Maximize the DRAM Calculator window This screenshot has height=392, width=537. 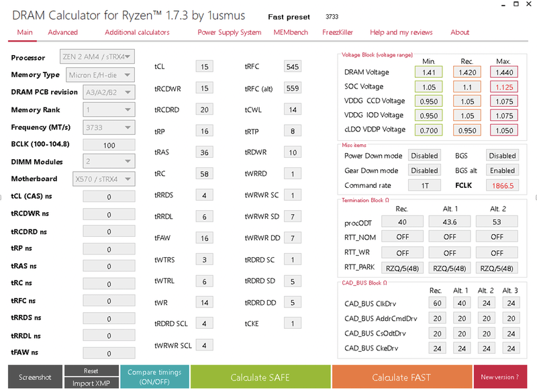click(516, 4)
